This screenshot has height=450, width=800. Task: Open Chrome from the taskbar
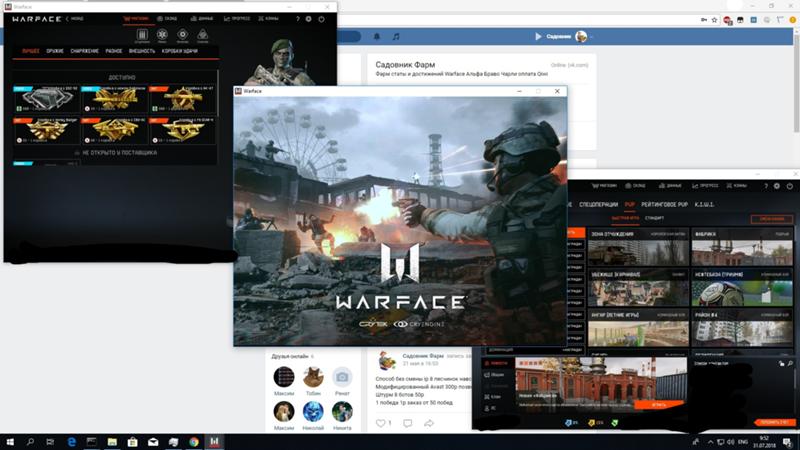pos(194,442)
